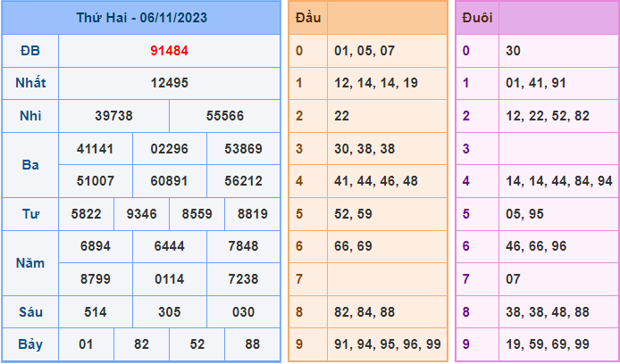Click second prize number 55566
Image resolution: width=620 pixels, height=364 pixels.
click(x=224, y=116)
